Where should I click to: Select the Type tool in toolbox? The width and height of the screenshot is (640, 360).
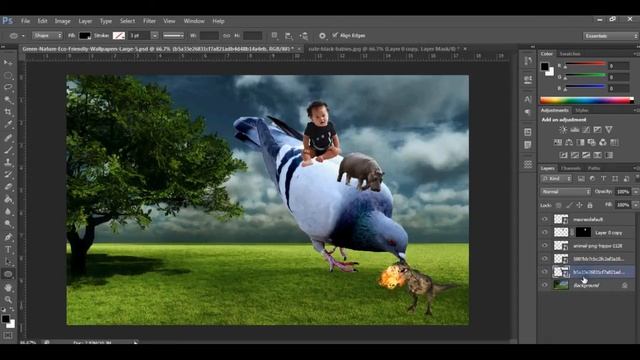(8, 249)
